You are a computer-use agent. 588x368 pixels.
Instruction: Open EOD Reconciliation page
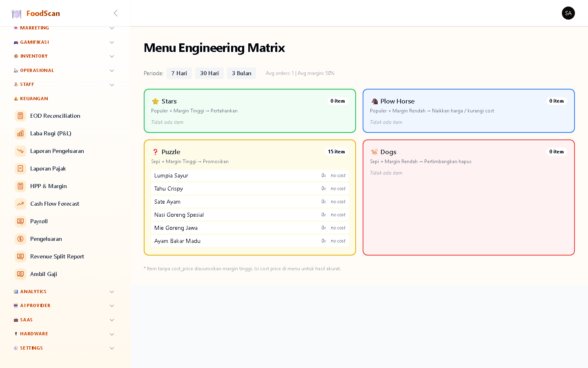(55, 116)
